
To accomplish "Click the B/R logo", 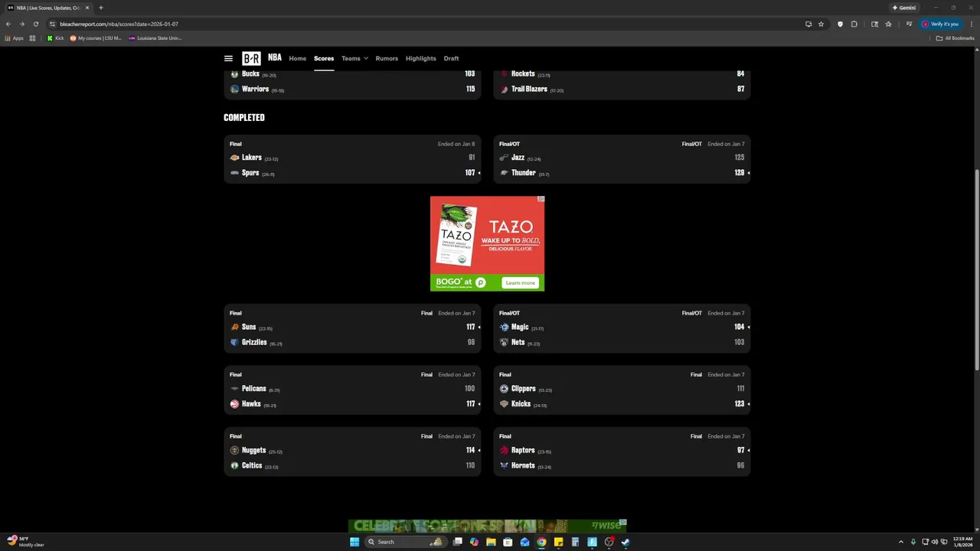I will pyautogui.click(x=251, y=58).
